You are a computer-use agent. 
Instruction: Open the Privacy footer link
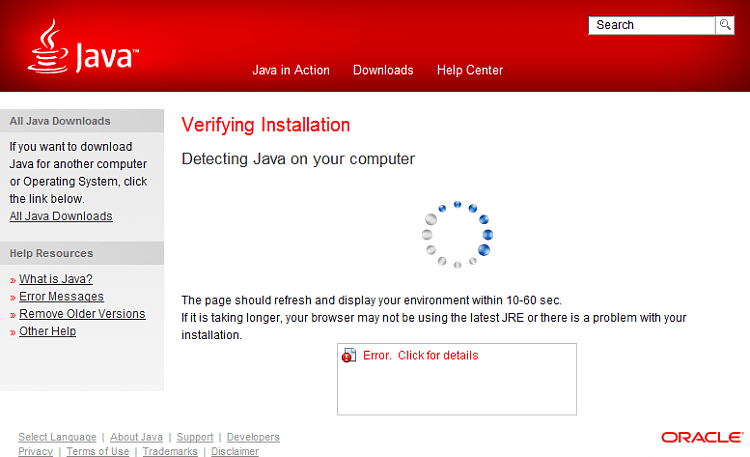click(35, 451)
